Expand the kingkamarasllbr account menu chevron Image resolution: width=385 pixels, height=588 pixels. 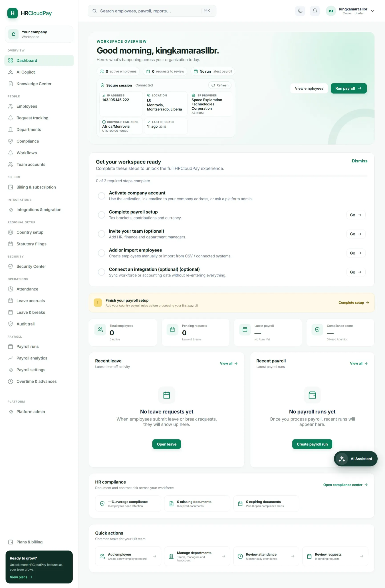coord(372,11)
